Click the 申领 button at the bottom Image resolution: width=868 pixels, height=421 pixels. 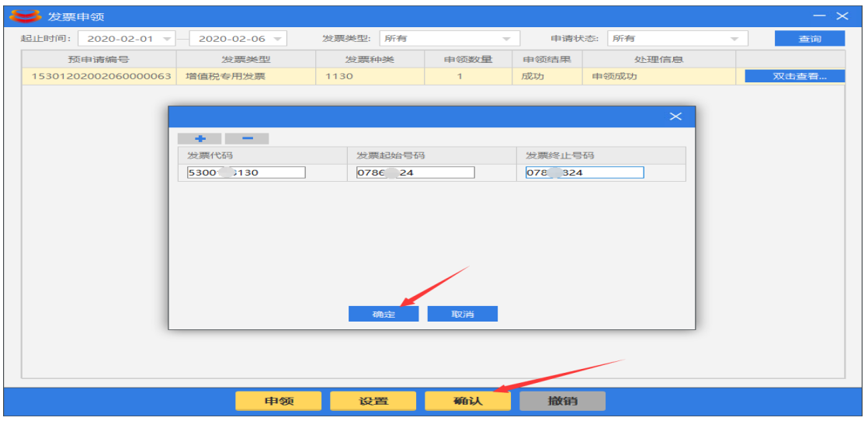[x=279, y=401]
